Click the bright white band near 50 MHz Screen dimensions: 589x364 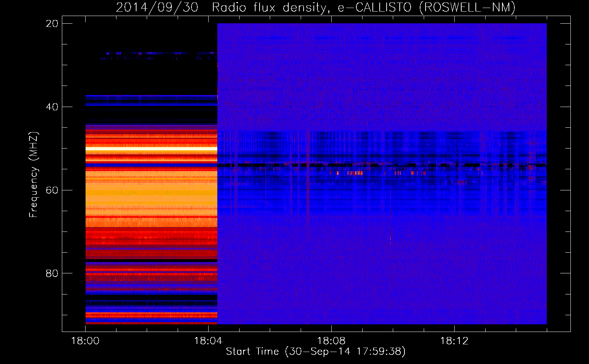151,149
